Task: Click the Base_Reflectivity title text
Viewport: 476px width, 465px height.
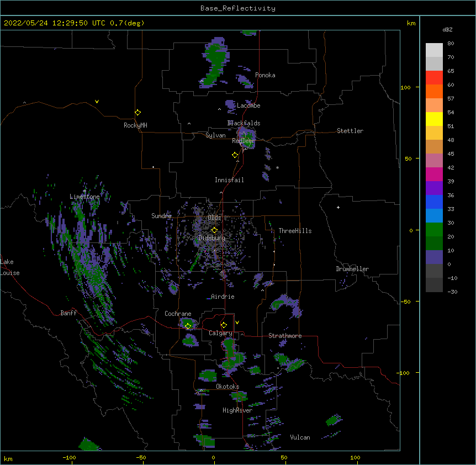Action: coord(238,8)
